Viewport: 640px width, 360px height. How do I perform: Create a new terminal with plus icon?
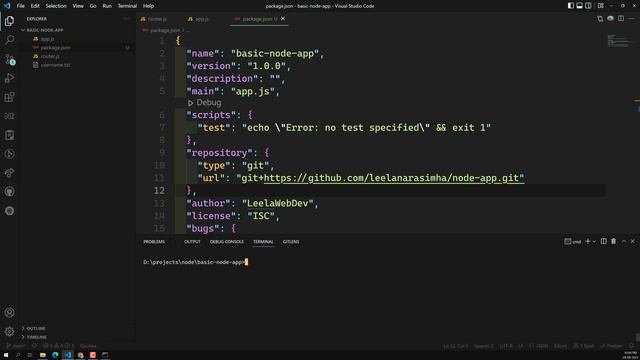(588, 242)
